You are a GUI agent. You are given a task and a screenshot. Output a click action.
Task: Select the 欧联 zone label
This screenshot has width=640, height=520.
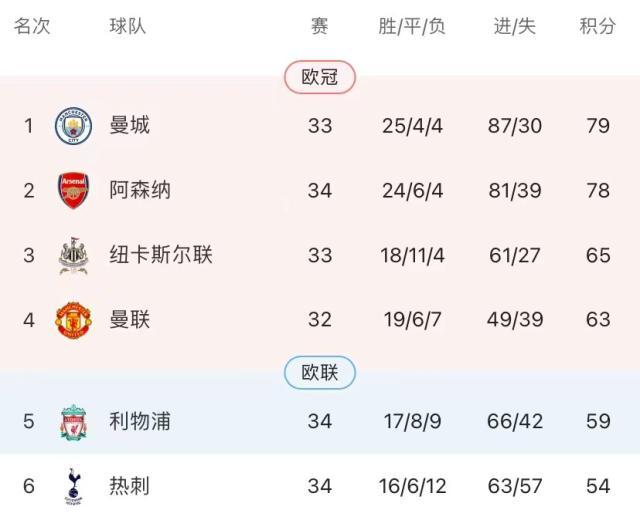(x=320, y=373)
